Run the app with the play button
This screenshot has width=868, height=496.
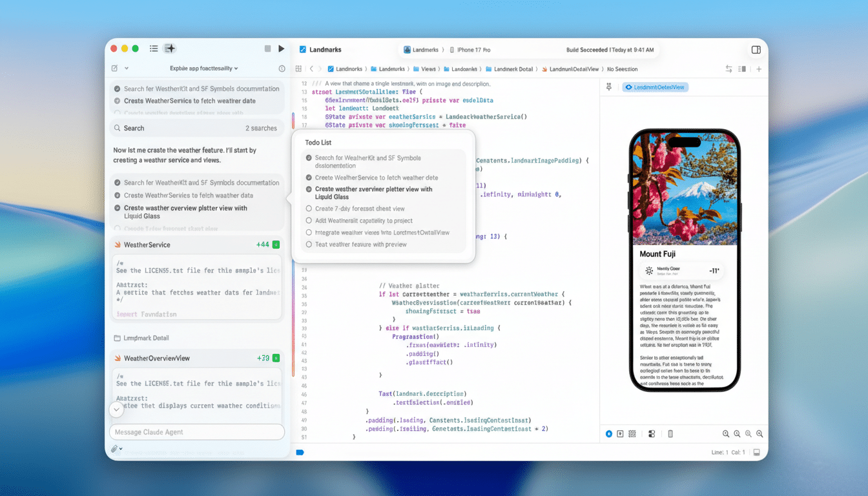click(x=281, y=48)
